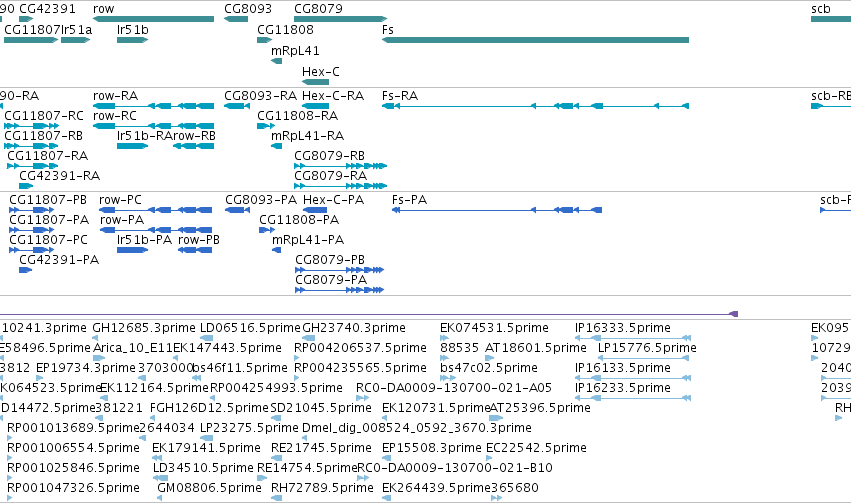Viewport: 851px width, 503px height.
Task: Select EST GM08806.5prime
Action: [x=209, y=488]
